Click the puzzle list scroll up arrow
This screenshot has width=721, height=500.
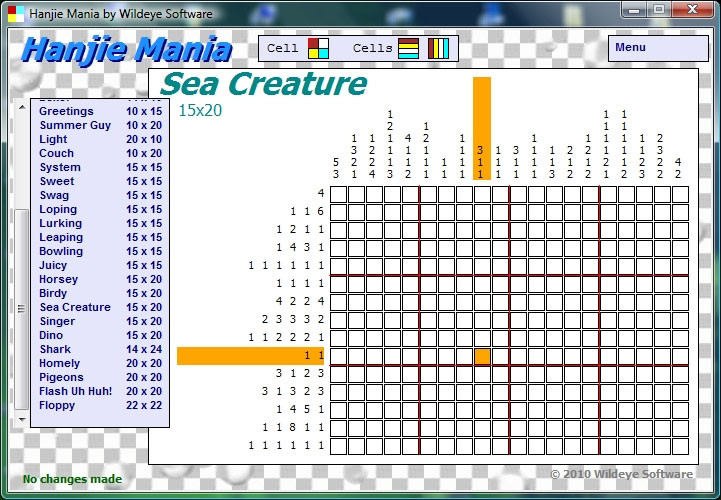coord(22,107)
